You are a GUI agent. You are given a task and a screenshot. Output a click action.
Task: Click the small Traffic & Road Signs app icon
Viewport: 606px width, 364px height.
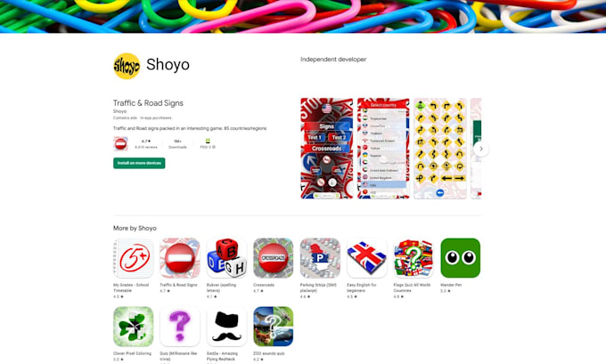[120, 143]
